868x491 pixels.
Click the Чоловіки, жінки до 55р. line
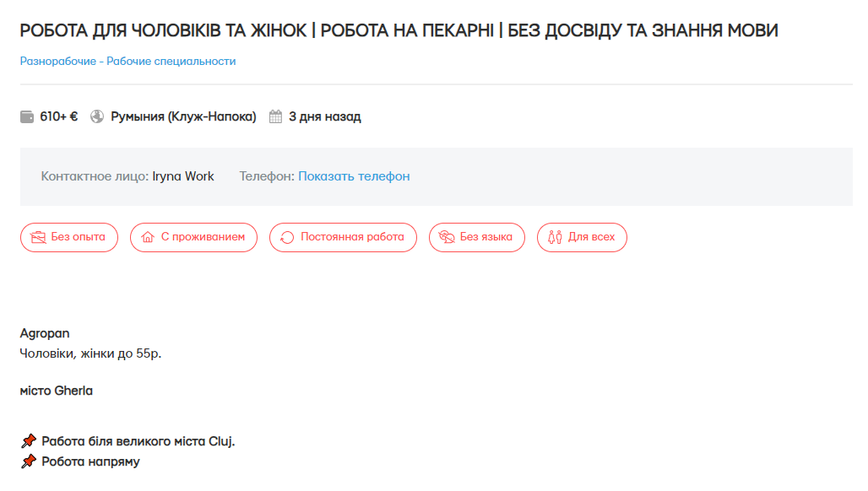(90, 353)
